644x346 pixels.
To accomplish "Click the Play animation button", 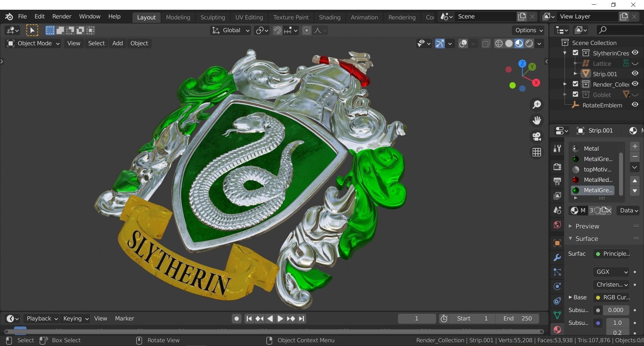I will [x=280, y=319].
